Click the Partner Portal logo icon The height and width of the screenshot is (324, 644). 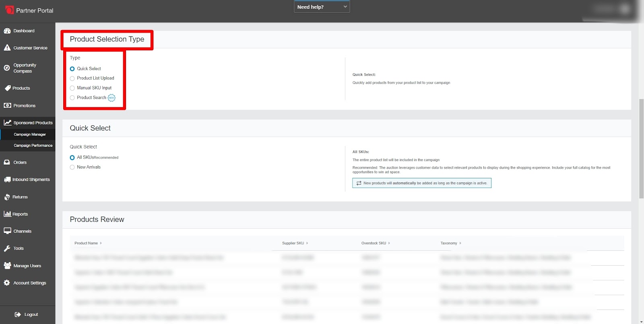tap(9, 10)
